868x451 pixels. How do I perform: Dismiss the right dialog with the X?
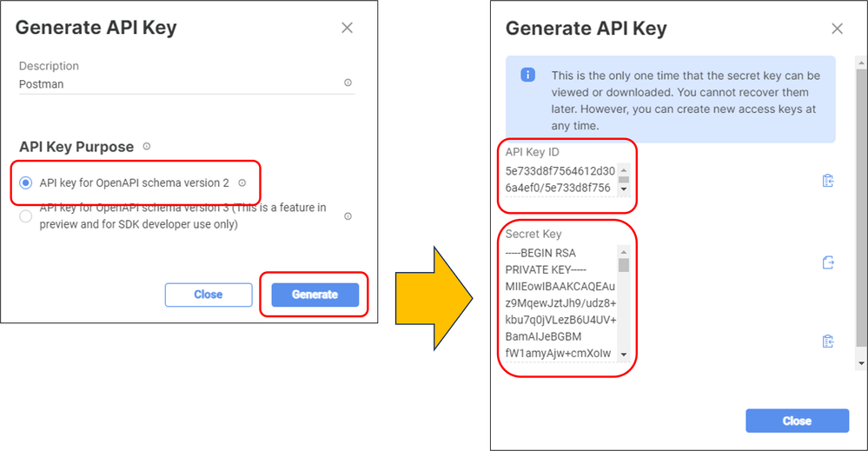[837, 29]
